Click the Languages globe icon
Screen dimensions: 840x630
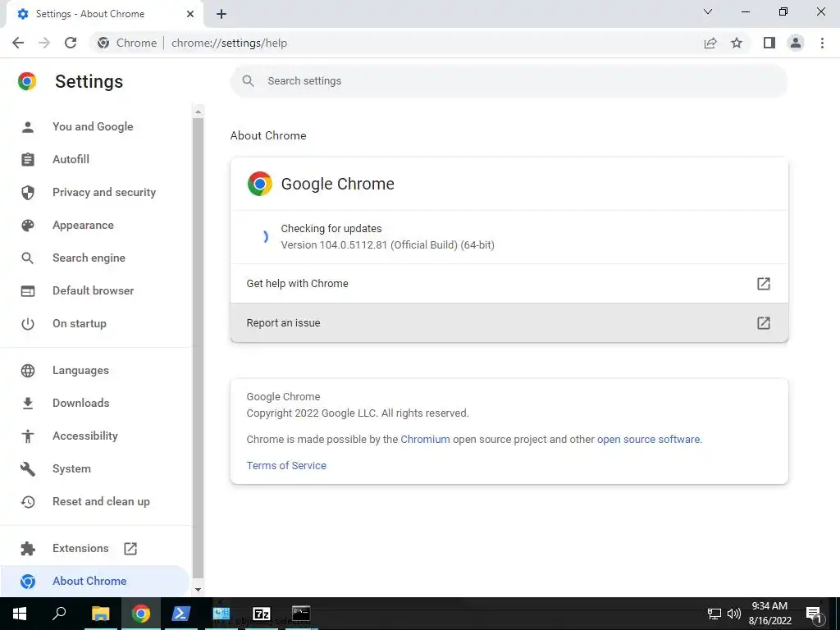27,370
